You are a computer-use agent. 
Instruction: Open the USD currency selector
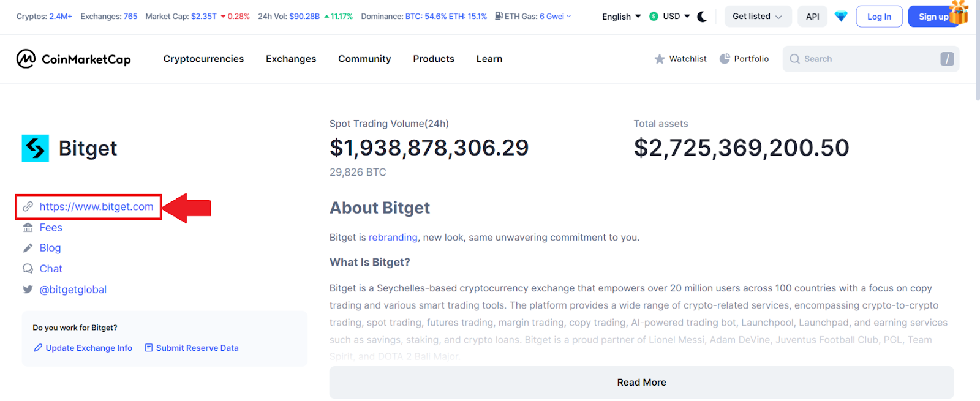(x=671, y=17)
